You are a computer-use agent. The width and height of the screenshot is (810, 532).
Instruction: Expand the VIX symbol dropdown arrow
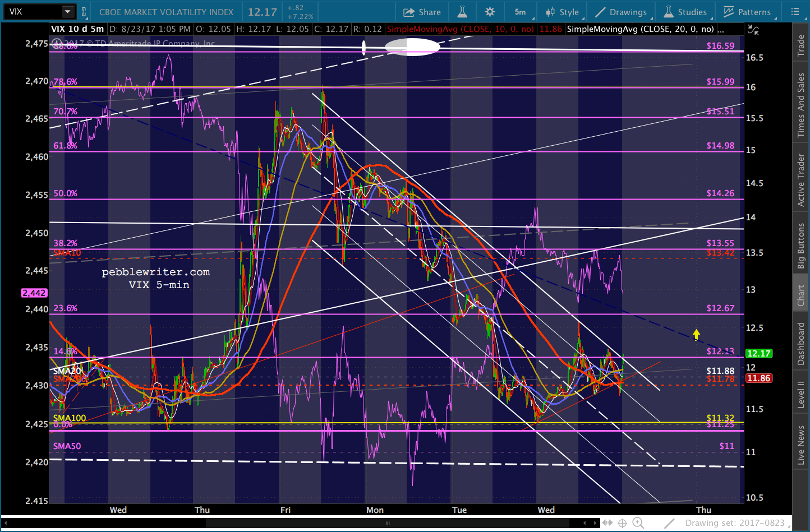click(x=67, y=12)
